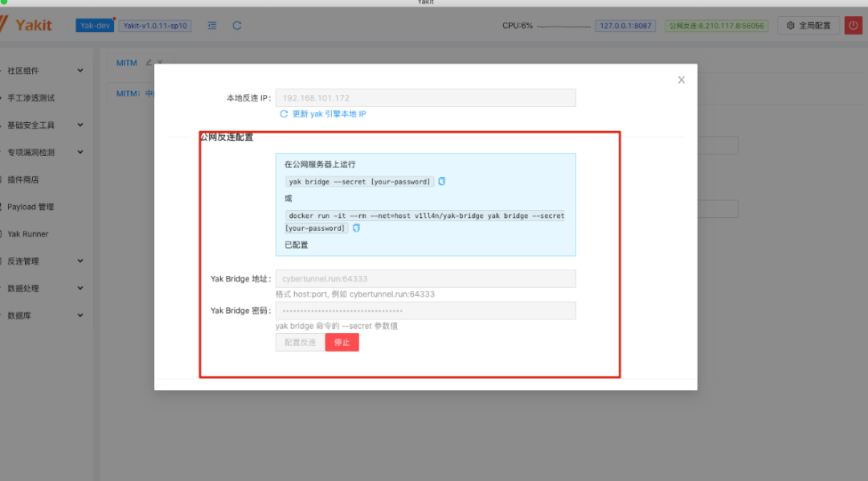Click 更新 yak 引擎本地 IP link
This screenshot has width=868, height=481.
(x=323, y=114)
